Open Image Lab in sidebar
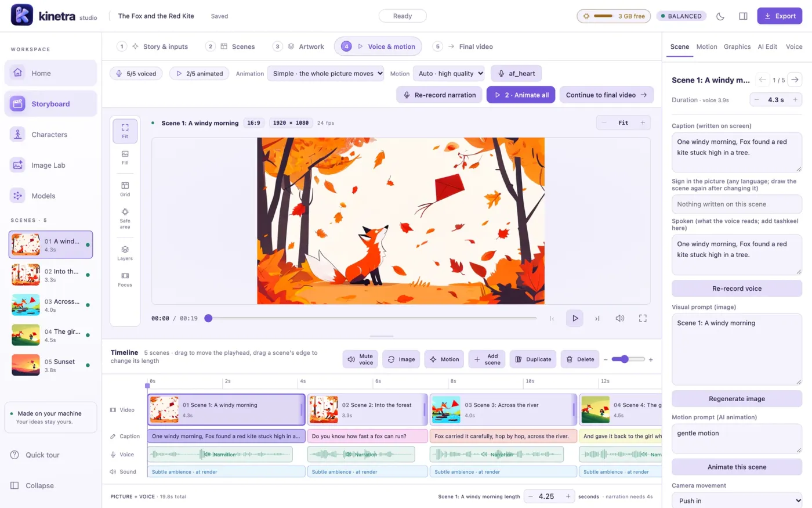Screen dimensions: 812x508 (50, 165)
